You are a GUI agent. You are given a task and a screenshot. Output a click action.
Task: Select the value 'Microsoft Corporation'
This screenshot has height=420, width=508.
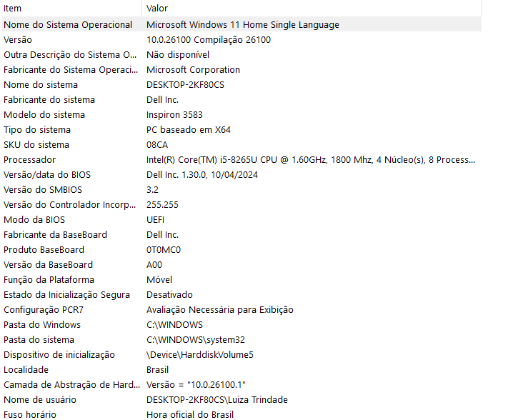tap(193, 69)
